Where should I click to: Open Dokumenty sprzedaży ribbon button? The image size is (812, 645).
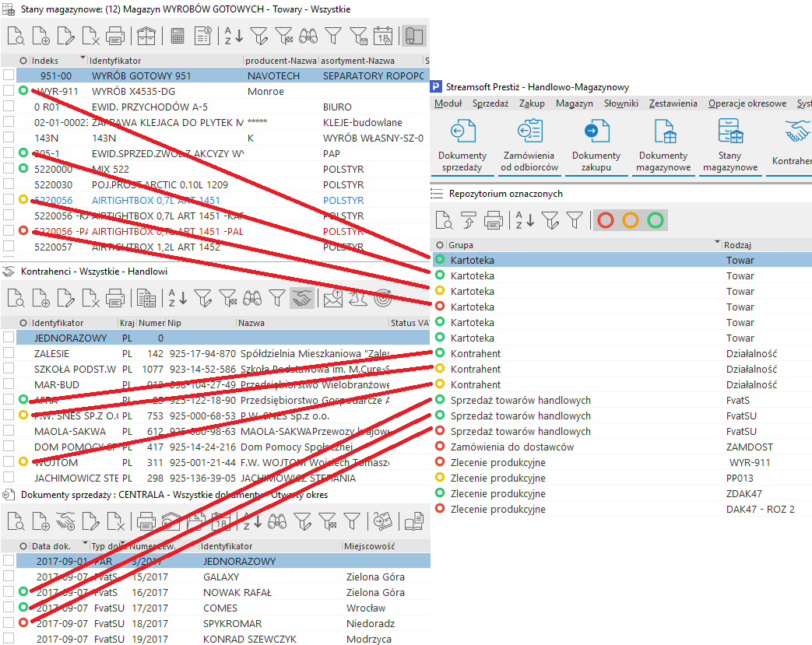(462, 146)
